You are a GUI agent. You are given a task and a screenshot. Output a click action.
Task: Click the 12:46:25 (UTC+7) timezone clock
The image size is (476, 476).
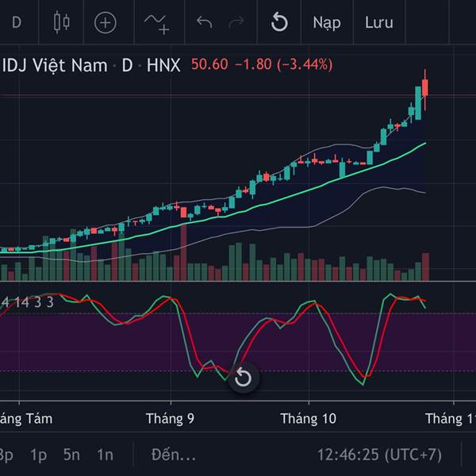pos(379,455)
